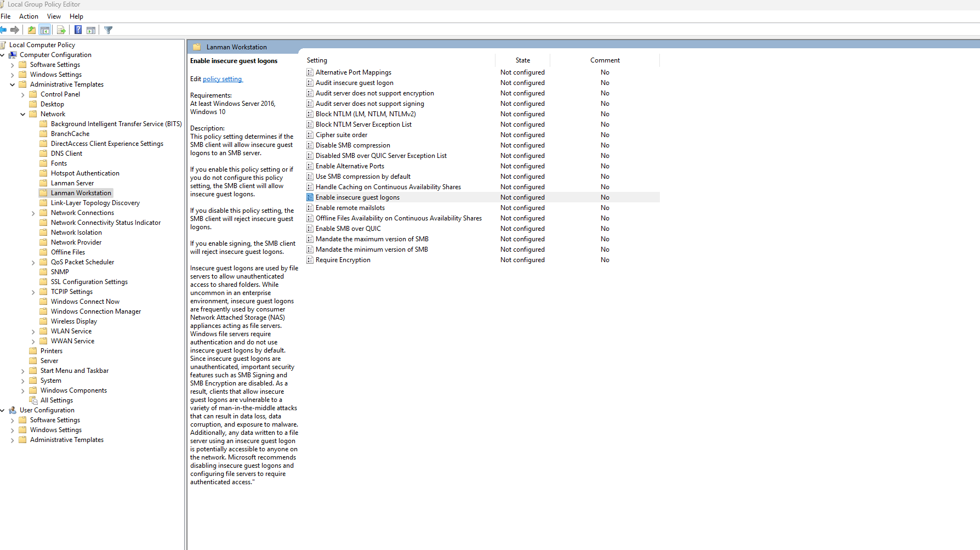Image resolution: width=980 pixels, height=550 pixels.
Task: Select Audit insecure guest logon setting
Action: pyautogui.click(x=354, y=83)
